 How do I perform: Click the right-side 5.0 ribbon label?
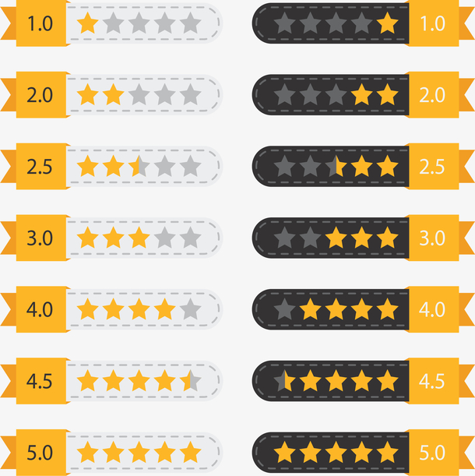coord(432,453)
